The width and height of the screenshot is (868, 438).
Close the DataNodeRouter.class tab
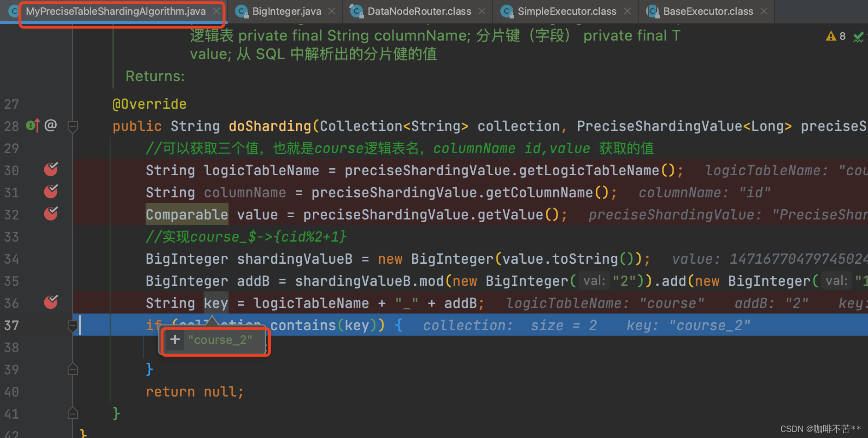click(482, 11)
